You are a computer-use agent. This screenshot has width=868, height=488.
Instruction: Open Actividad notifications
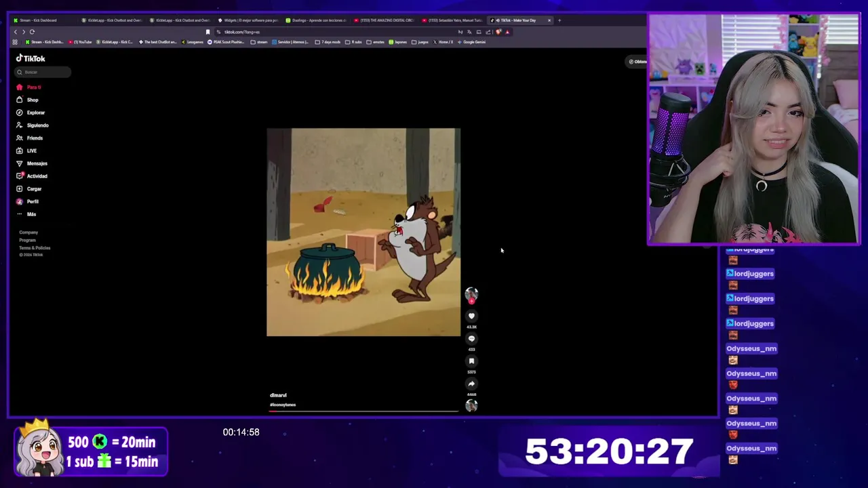[32, 176]
